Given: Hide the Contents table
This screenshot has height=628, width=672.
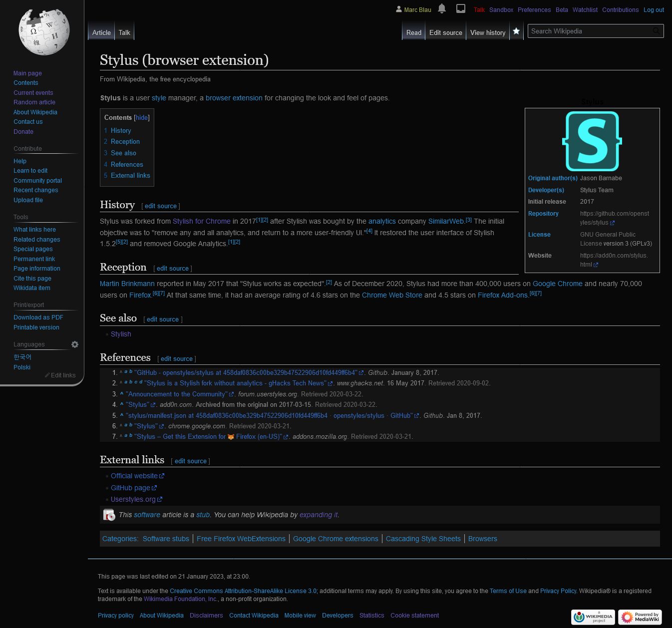Looking at the screenshot, I should click(x=142, y=118).
